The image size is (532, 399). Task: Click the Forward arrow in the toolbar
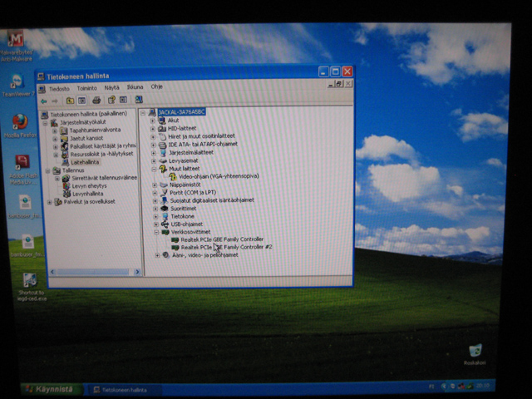click(55, 101)
